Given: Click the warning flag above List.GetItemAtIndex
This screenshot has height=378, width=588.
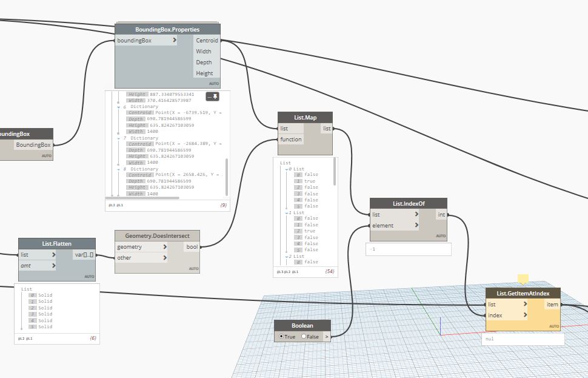Looking at the screenshot, I should click(523, 279).
